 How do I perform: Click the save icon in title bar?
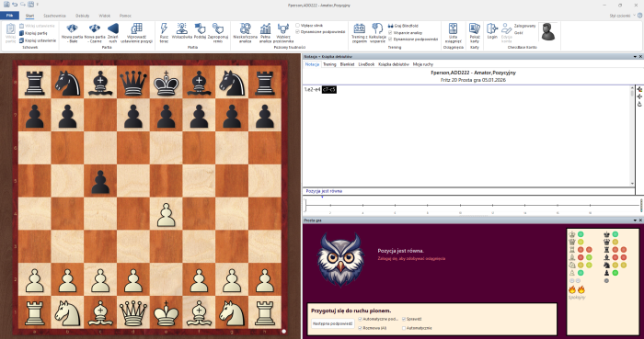6,5
